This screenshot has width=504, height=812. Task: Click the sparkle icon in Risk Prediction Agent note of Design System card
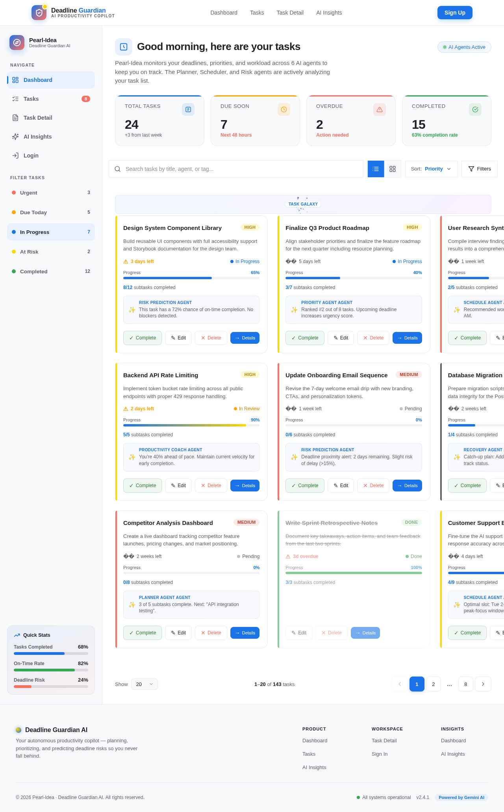pyautogui.click(x=132, y=310)
